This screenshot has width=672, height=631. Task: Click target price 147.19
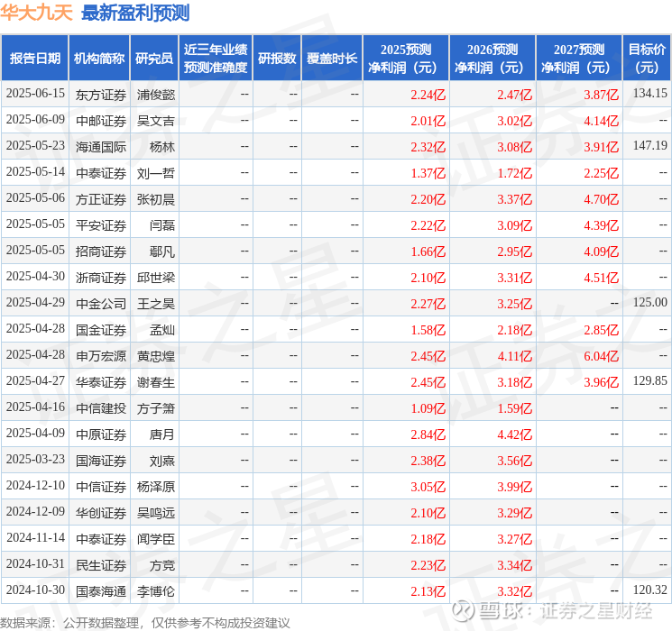pos(649,146)
